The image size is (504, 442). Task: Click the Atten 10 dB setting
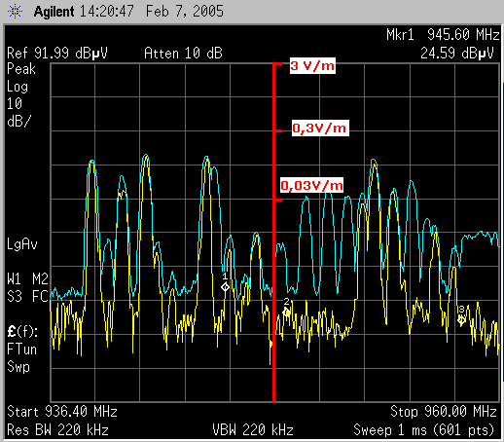click(x=183, y=53)
